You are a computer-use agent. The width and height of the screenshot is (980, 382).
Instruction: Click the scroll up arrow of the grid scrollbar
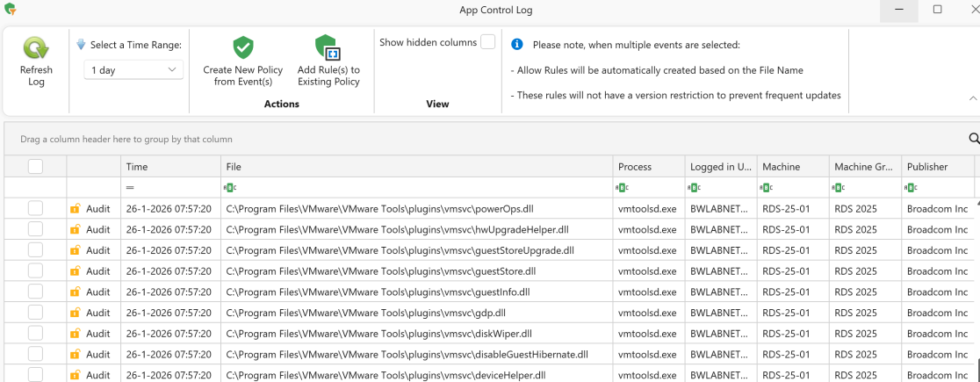point(976,203)
